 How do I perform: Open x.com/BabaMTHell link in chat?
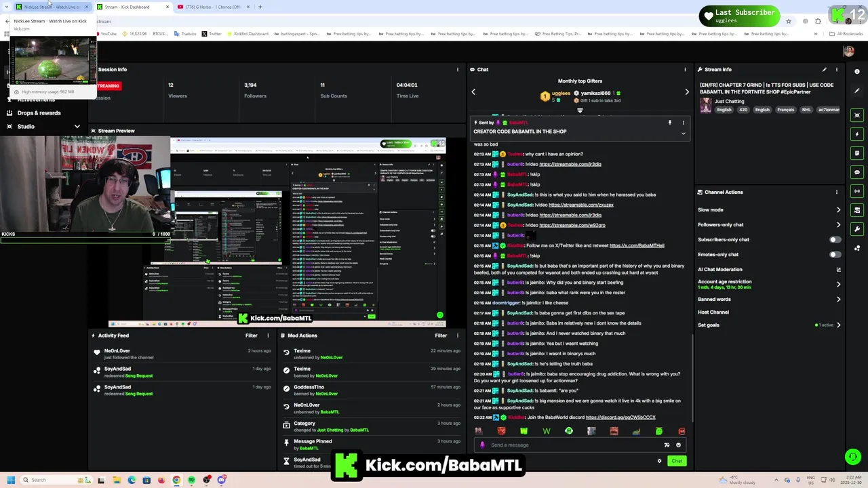[637, 245]
